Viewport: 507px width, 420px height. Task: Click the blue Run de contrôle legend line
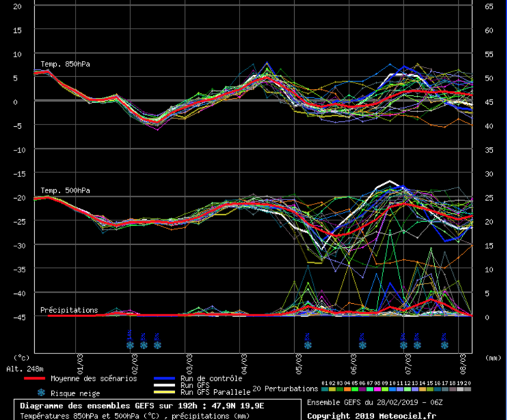pyautogui.click(x=163, y=379)
